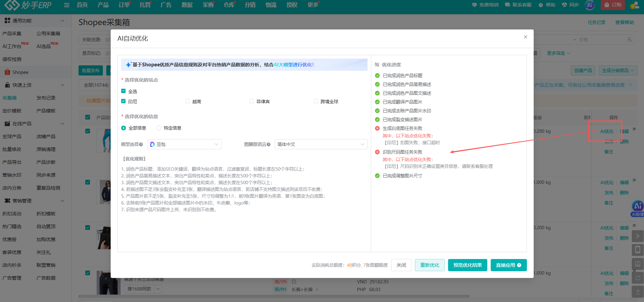Open the 物流 top menu

pyautogui.click(x=271, y=5)
